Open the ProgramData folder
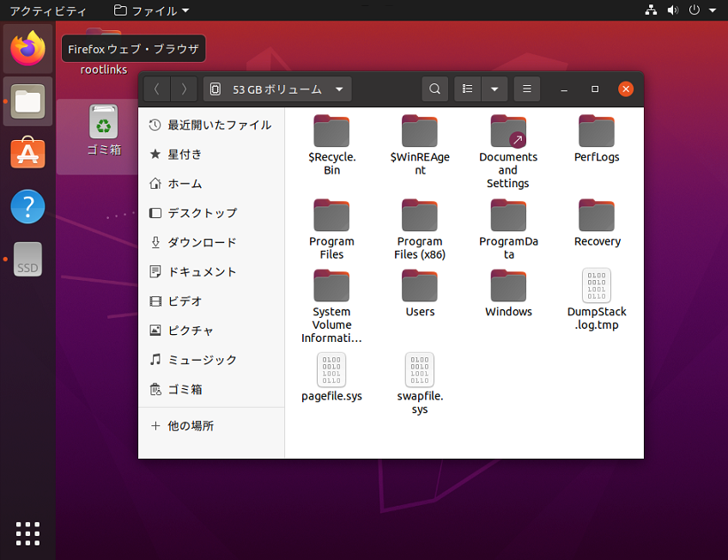Screen dimensions: 728x560 [508, 228]
